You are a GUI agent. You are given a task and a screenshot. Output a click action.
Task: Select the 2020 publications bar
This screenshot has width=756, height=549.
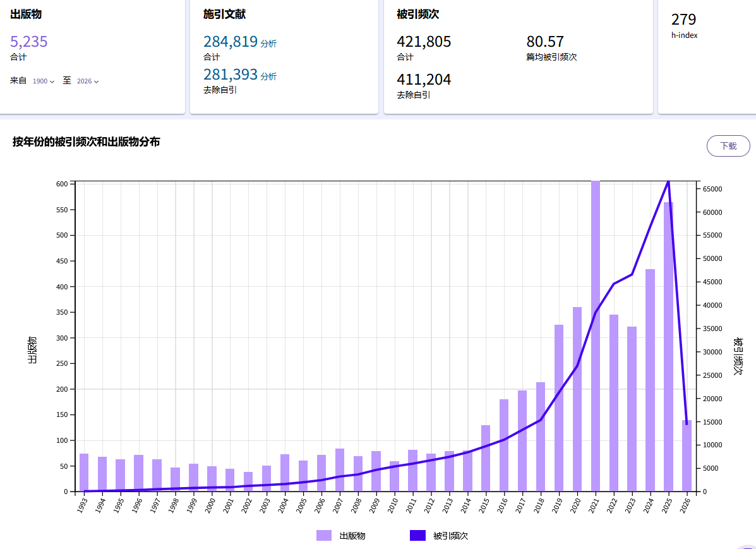577,399
